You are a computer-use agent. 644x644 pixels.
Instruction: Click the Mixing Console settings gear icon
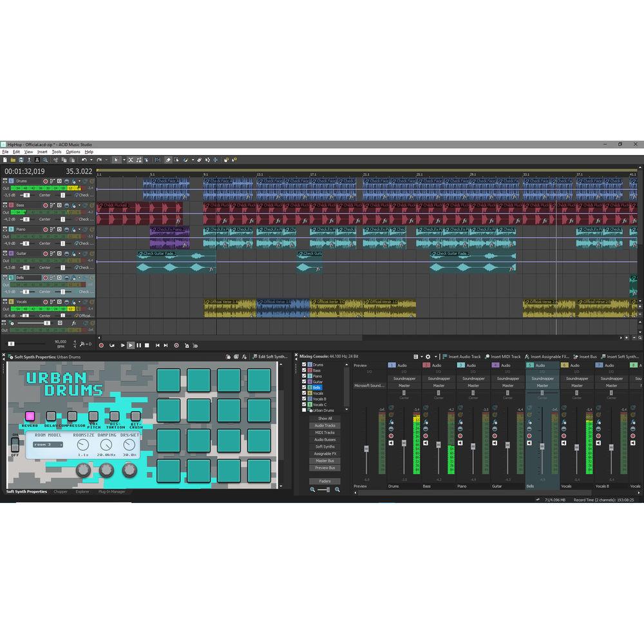click(428, 357)
